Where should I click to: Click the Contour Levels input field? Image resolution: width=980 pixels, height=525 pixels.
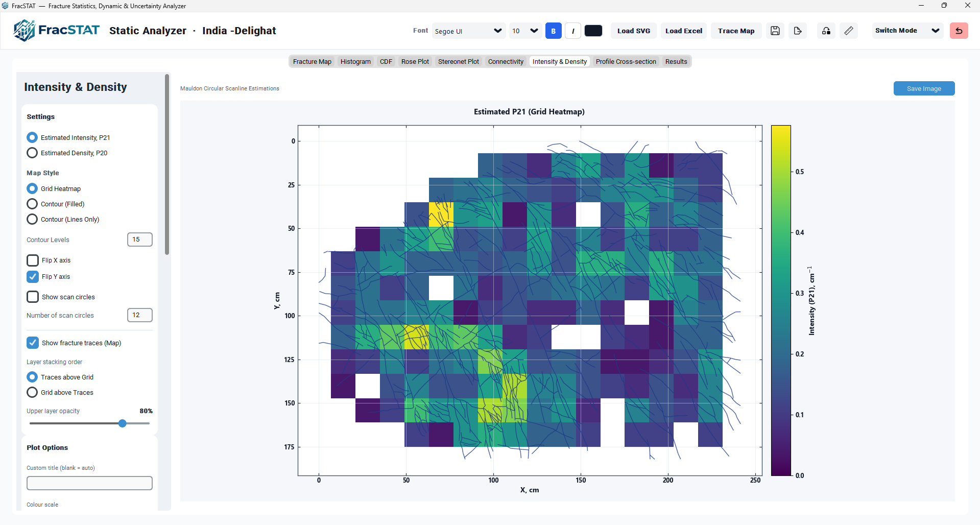pos(140,240)
